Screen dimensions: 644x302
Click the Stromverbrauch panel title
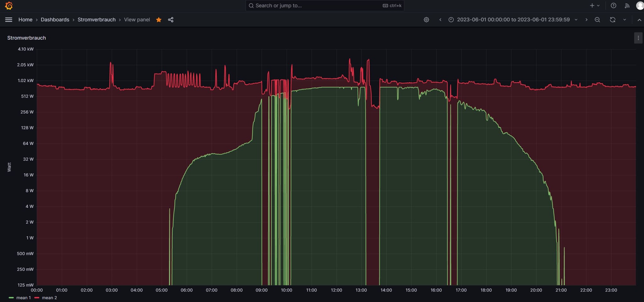(x=26, y=38)
